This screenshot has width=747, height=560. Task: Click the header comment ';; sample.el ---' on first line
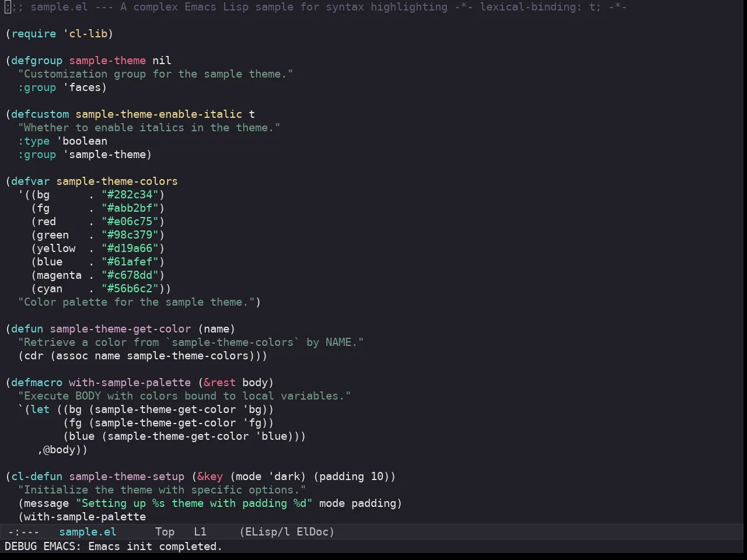59,7
